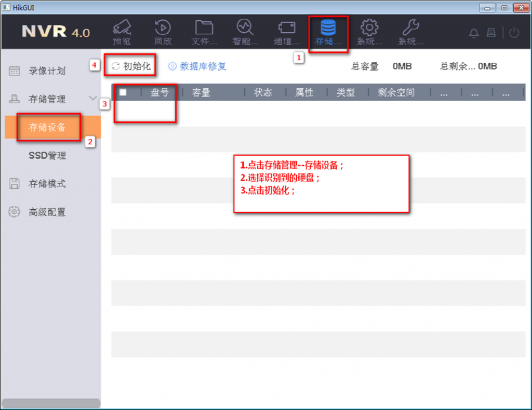Click the power shutdown icon
532x410 pixels.
(514, 33)
